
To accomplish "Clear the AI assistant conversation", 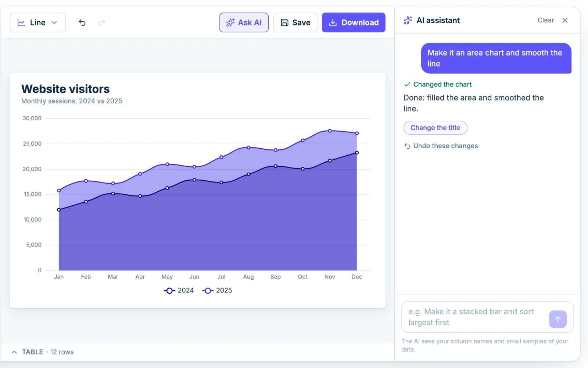I will 545,20.
